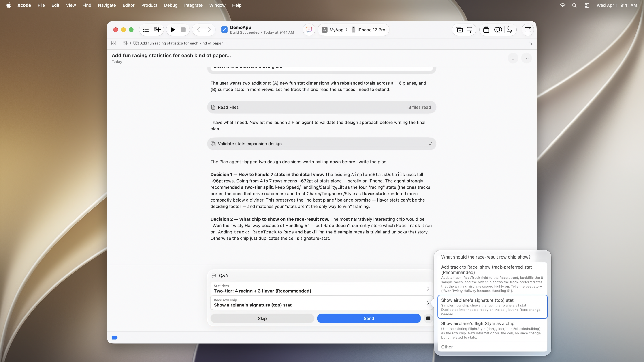Image resolution: width=644 pixels, height=362 pixels.
Task: Go forward in navigation history
Action: pos(209,30)
